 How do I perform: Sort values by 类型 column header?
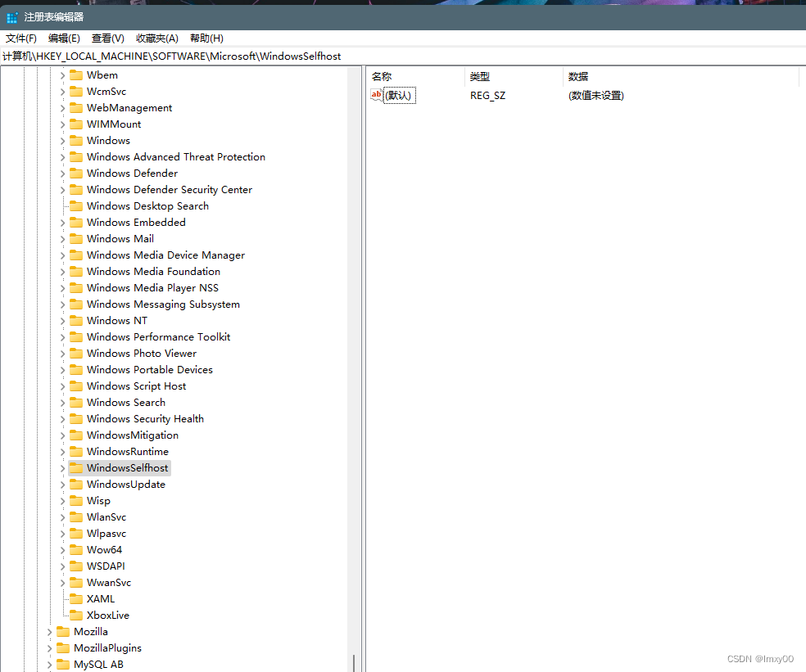[x=514, y=77]
